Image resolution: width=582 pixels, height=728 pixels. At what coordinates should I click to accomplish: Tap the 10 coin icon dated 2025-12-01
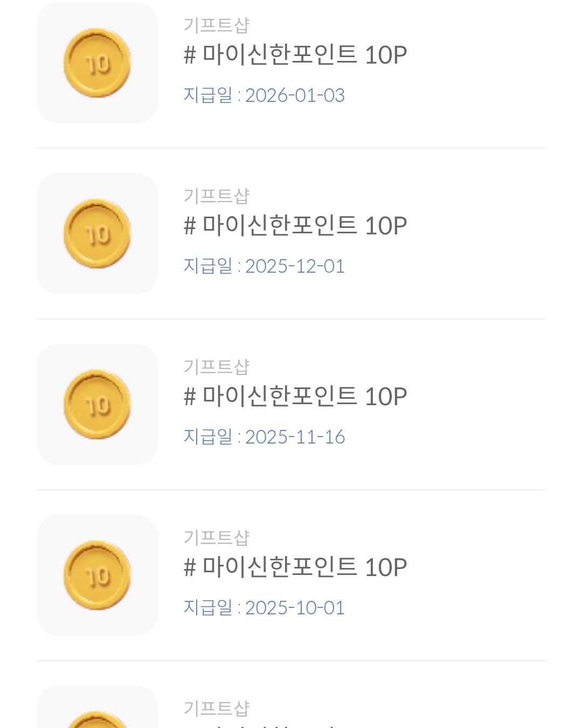click(x=97, y=234)
